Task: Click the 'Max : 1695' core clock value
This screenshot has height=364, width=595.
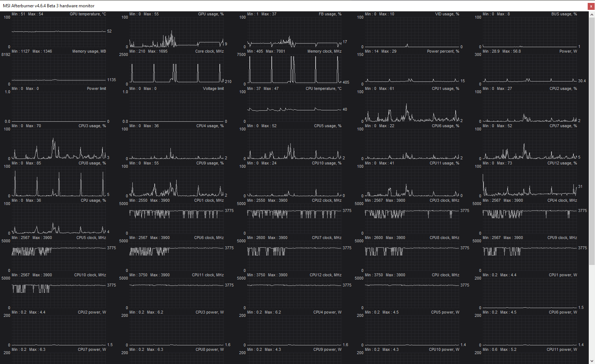Action: coord(158,51)
